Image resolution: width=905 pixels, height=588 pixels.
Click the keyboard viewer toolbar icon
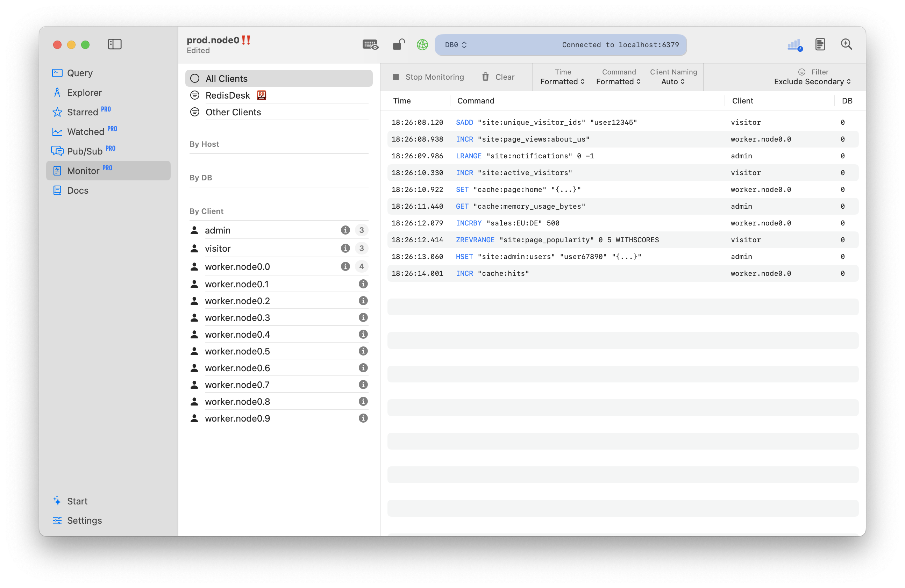(370, 45)
